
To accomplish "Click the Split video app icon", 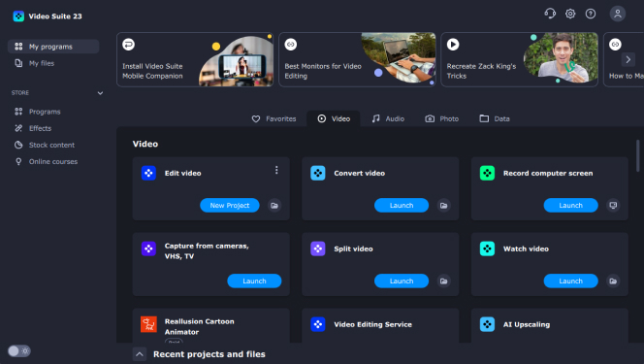I will pyautogui.click(x=318, y=248).
